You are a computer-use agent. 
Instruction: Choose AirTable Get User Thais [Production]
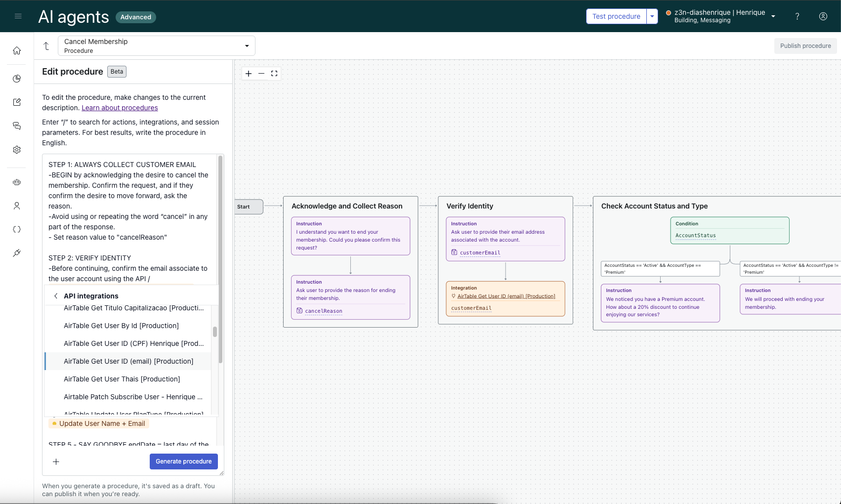(x=122, y=379)
